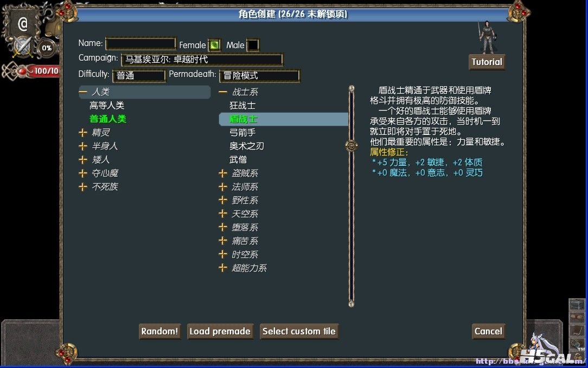This screenshot has width=588, height=368.
Task: Expand the 天空系 class category
Action: point(223,214)
